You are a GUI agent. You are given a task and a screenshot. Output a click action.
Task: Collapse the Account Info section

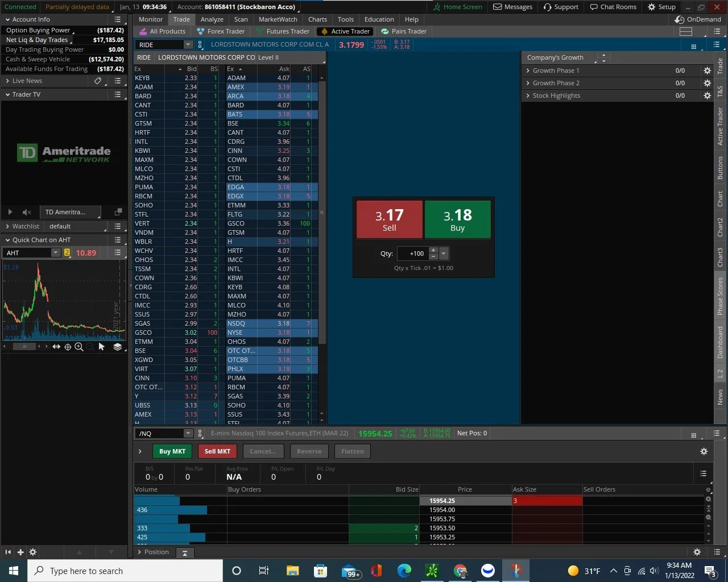(x=7, y=19)
